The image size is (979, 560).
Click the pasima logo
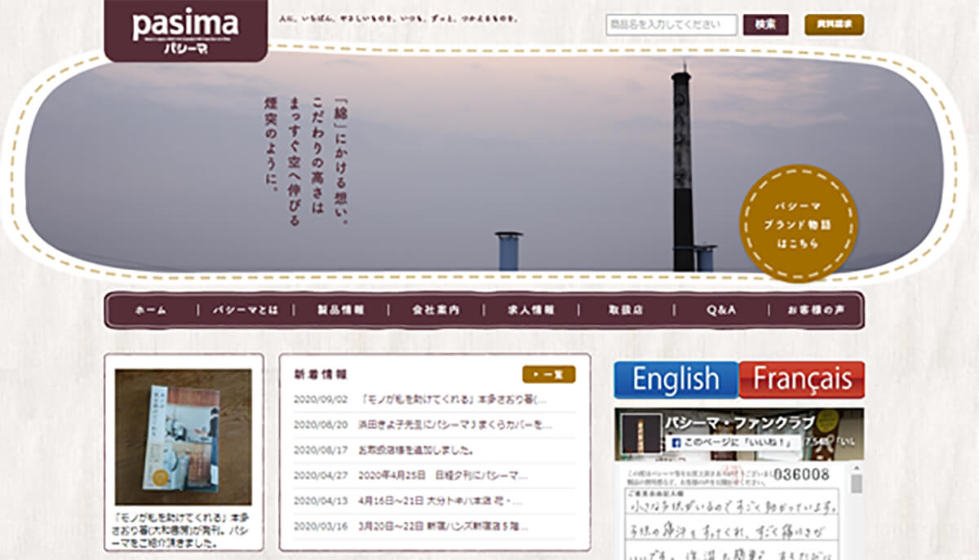[186, 29]
